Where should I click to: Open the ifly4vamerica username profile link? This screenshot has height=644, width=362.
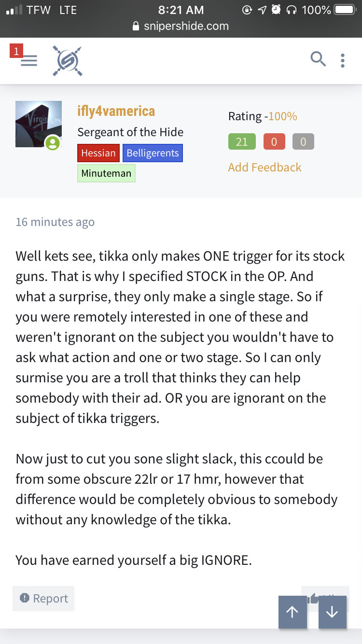[x=116, y=111]
